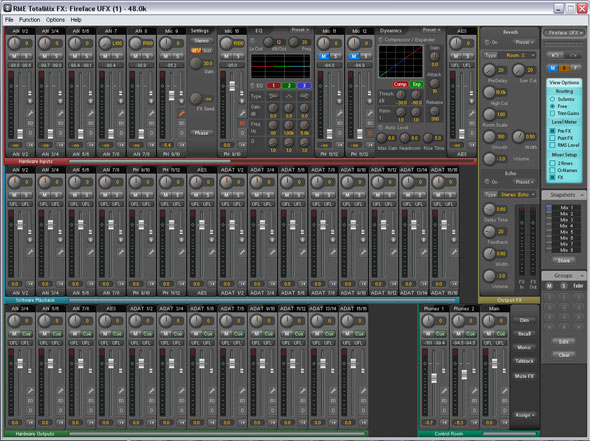Screen dimensions: 590x441
Task: Click pan knob on AN 7 input channel
Action: pos(105,43)
